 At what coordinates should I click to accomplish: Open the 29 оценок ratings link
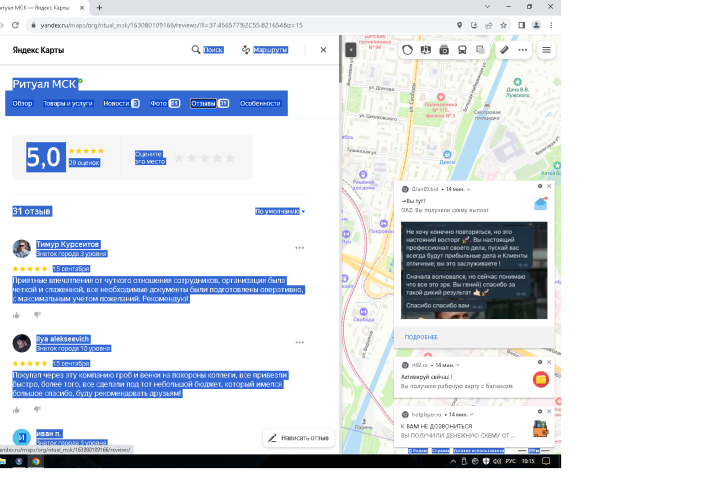point(84,163)
